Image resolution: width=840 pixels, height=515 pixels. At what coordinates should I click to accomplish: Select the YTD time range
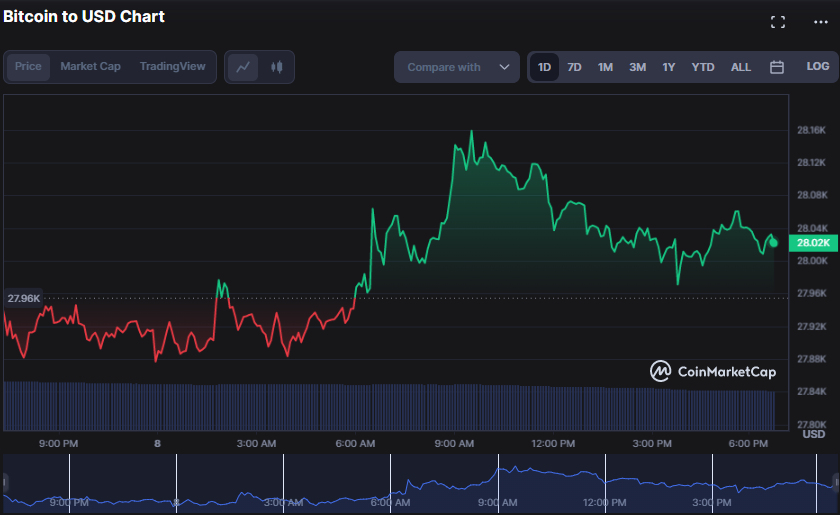(x=703, y=67)
